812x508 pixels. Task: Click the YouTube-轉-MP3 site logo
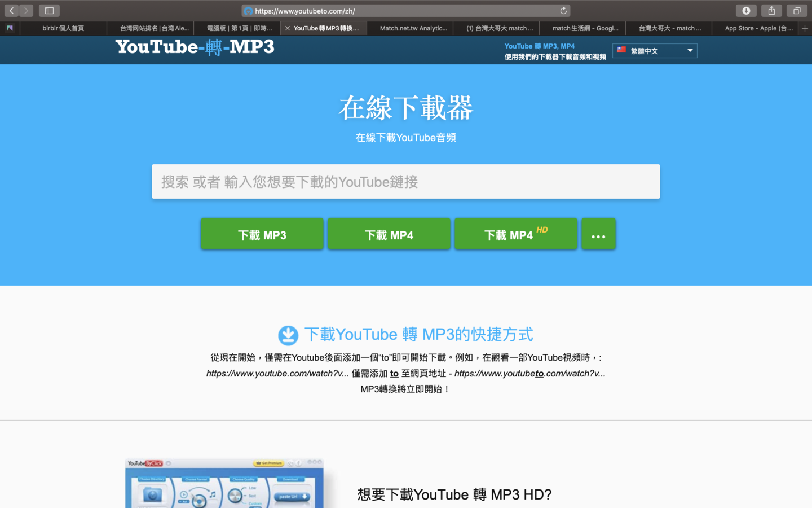pyautogui.click(x=195, y=47)
